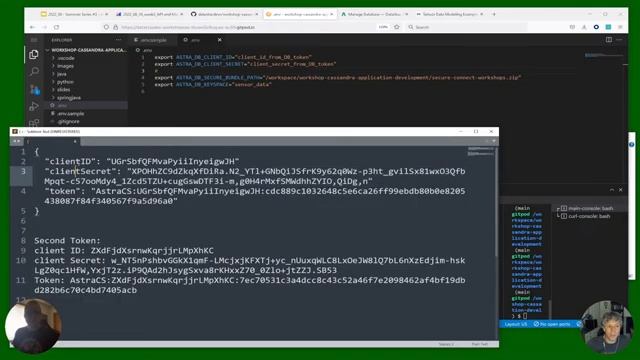Close the .env editor tab
Viewport: 640px width, 360px height.
(220, 40)
